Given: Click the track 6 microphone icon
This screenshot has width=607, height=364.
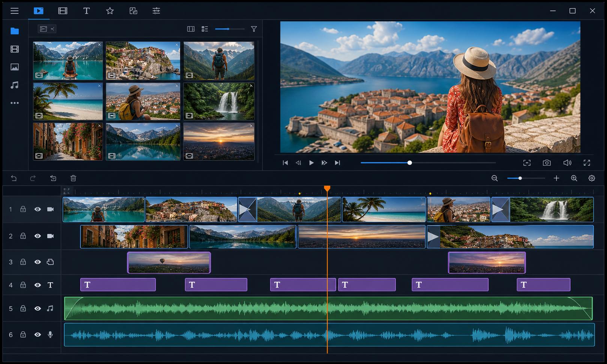Looking at the screenshot, I should tap(50, 334).
